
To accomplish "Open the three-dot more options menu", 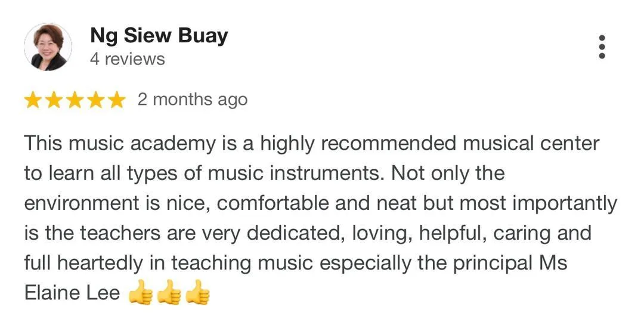I will click(x=602, y=47).
